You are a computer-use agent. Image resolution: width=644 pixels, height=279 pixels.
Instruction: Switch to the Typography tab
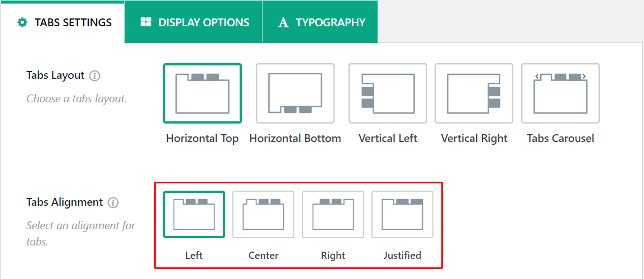[321, 23]
